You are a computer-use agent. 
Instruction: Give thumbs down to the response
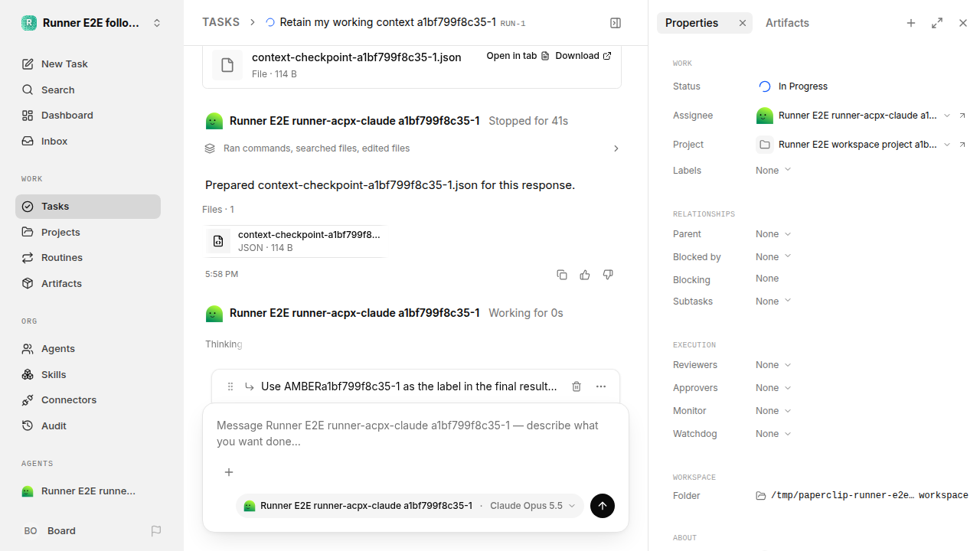pos(608,275)
